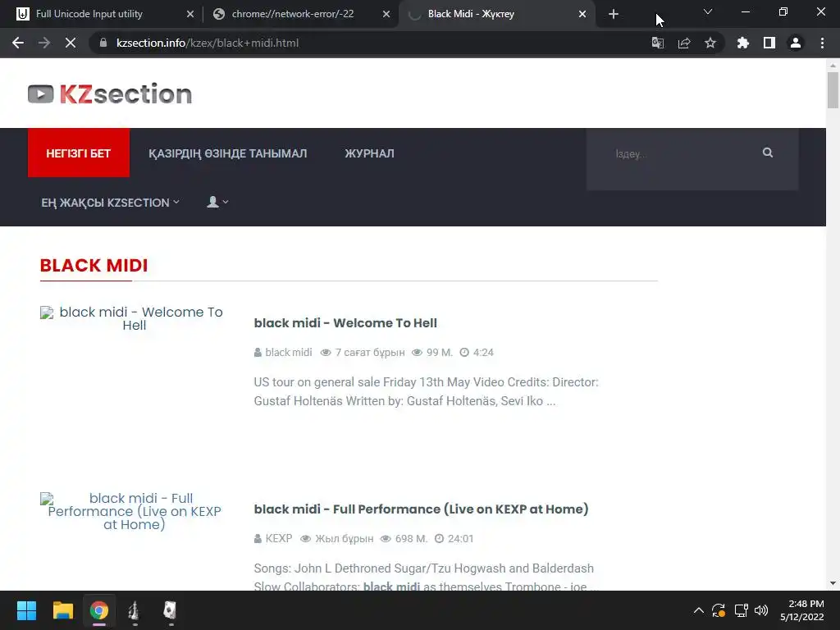
Task: Open a new browser tab
Action: (x=614, y=15)
